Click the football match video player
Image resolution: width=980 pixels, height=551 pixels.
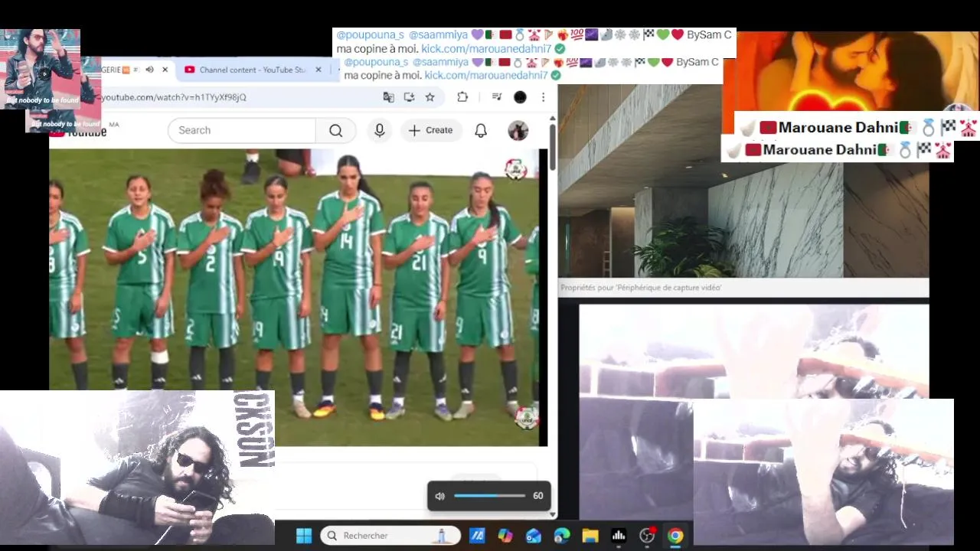pos(294,297)
